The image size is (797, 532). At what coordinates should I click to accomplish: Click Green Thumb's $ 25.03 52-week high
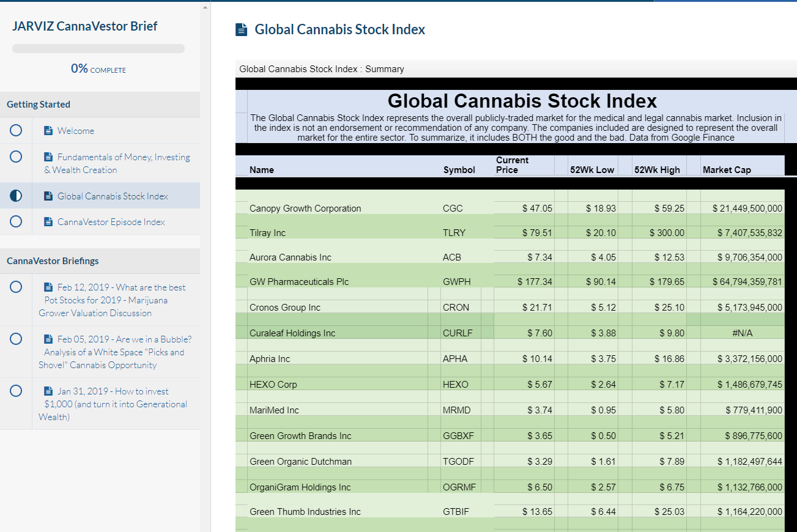coord(669,512)
